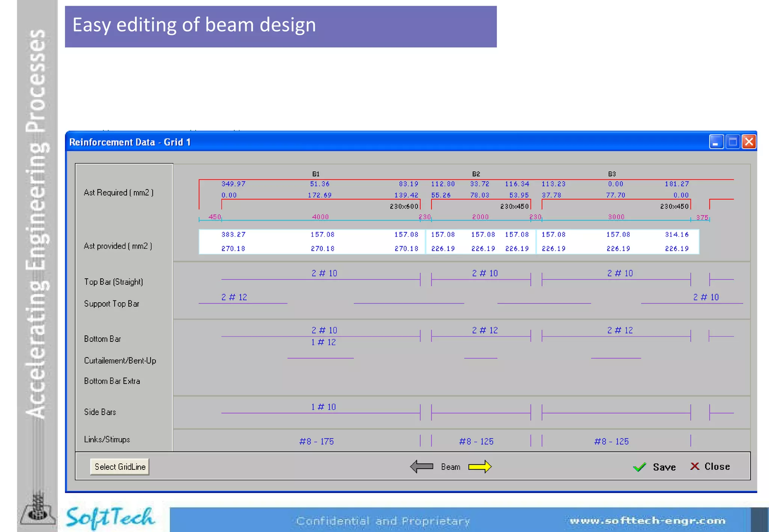Open www.softtech-engr.com link
Viewport: 769px width, 532px height.
(648, 521)
